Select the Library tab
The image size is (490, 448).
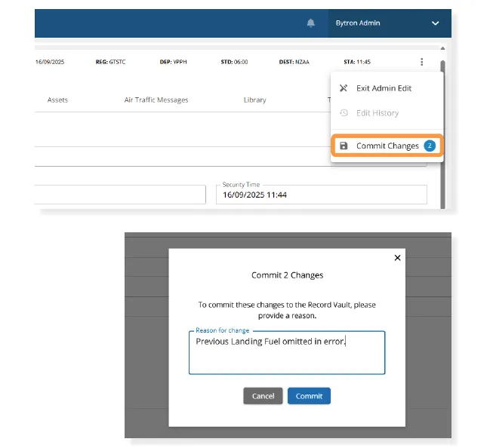point(254,100)
